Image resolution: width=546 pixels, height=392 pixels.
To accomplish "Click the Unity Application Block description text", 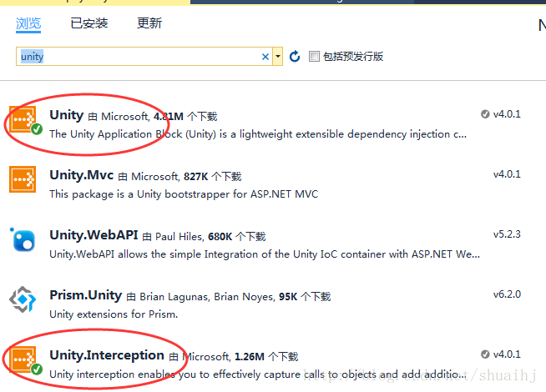I will pos(258,134).
